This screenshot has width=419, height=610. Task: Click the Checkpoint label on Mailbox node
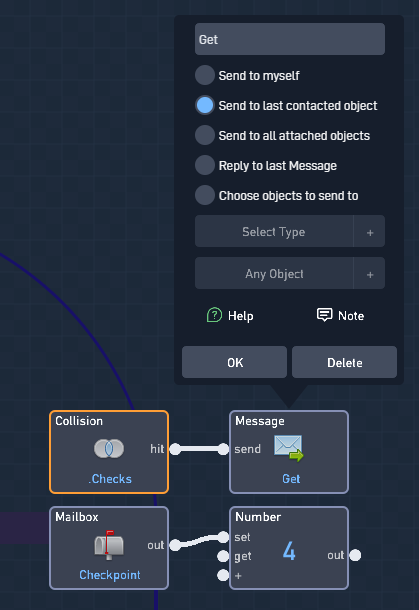110,575
